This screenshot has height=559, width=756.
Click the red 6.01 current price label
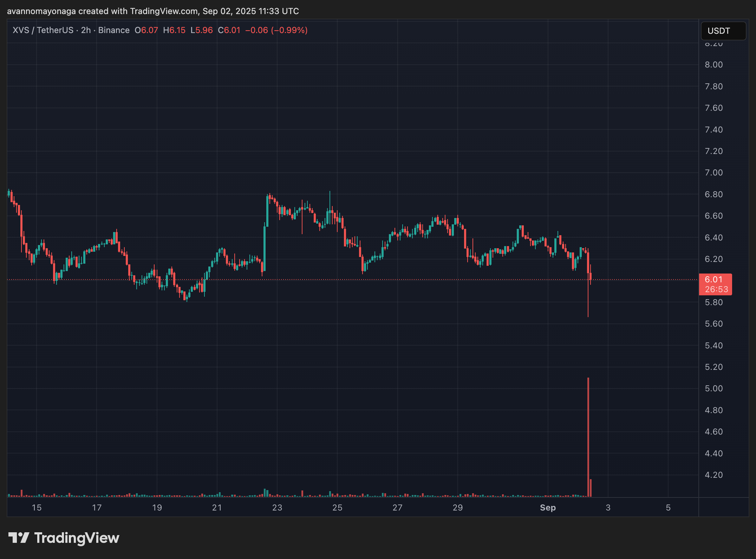pos(713,279)
